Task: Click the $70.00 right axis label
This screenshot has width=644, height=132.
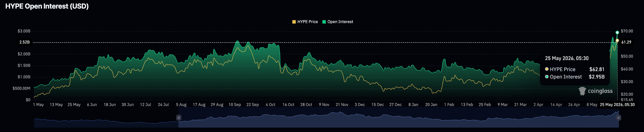Action: coord(627,31)
